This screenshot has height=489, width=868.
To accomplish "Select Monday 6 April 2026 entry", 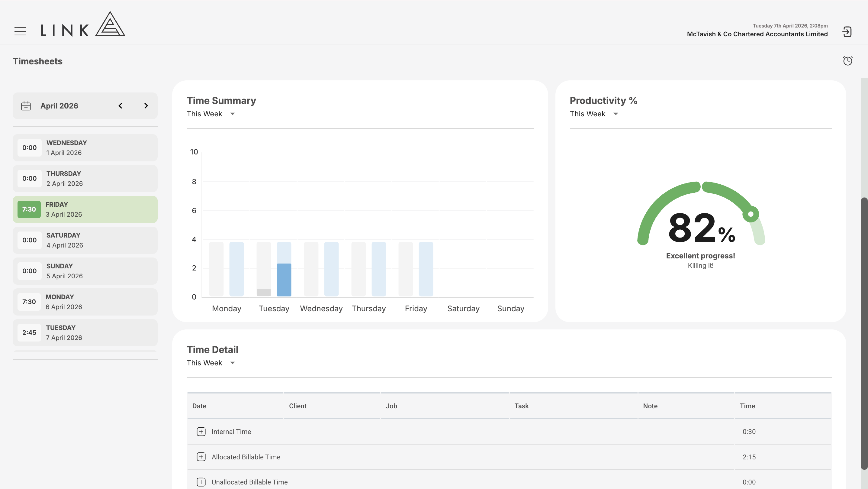I will pos(85,302).
